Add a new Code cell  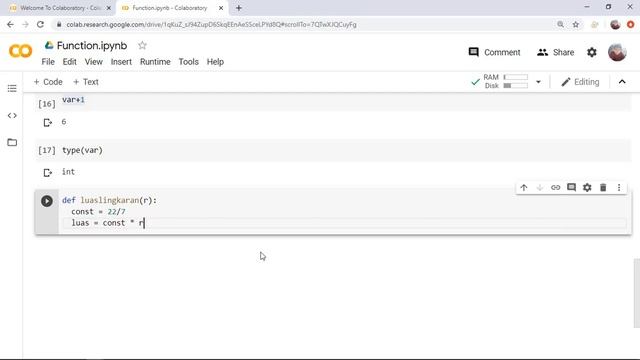[x=48, y=82]
